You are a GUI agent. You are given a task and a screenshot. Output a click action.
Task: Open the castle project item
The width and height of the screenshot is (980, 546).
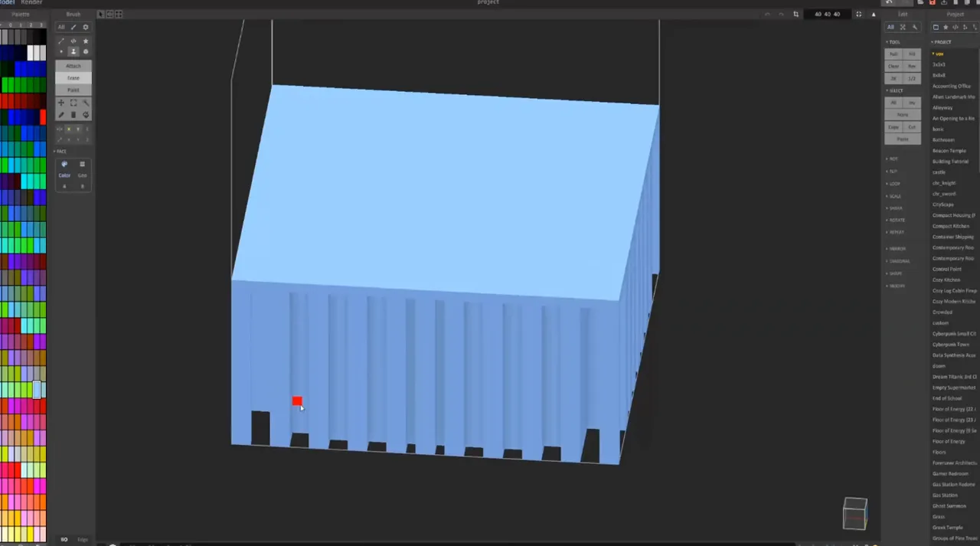pos(939,172)
